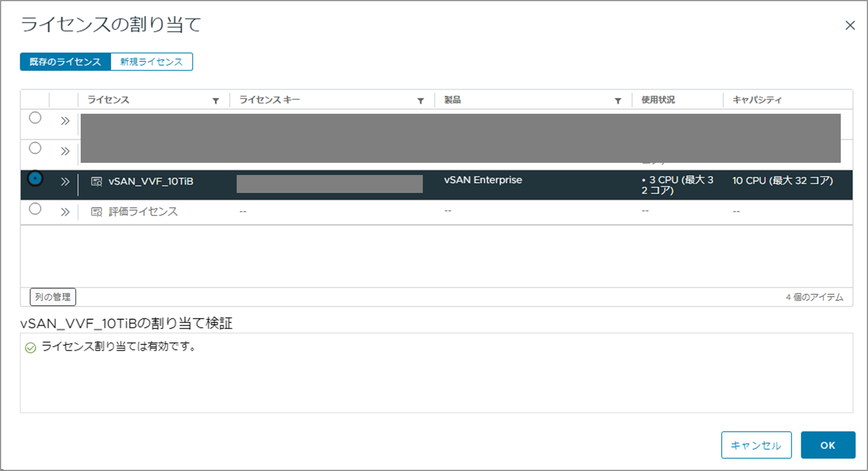868x471 pixels.
Task: Select the vSAN_VVF_10TiB radio button
Action: [35, 178]
